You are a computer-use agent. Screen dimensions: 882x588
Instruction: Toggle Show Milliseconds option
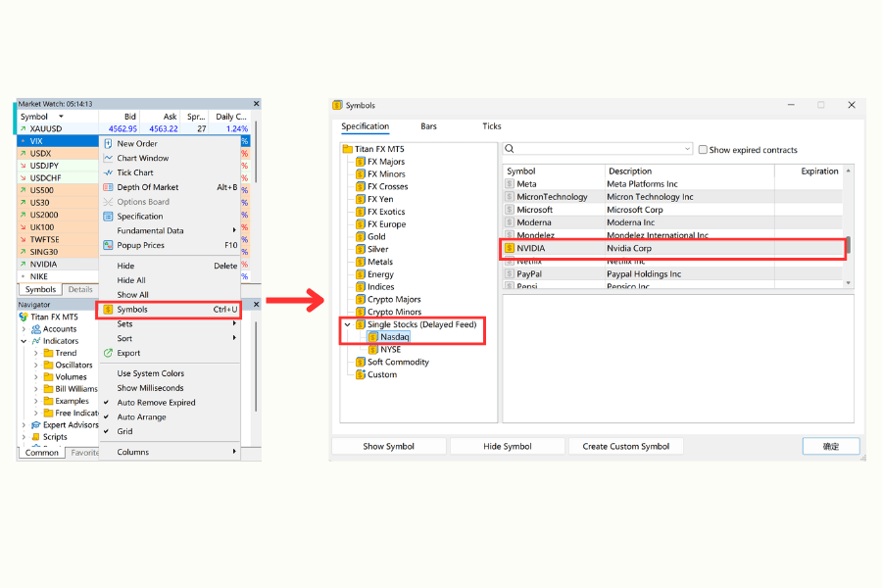pos(150,388)
